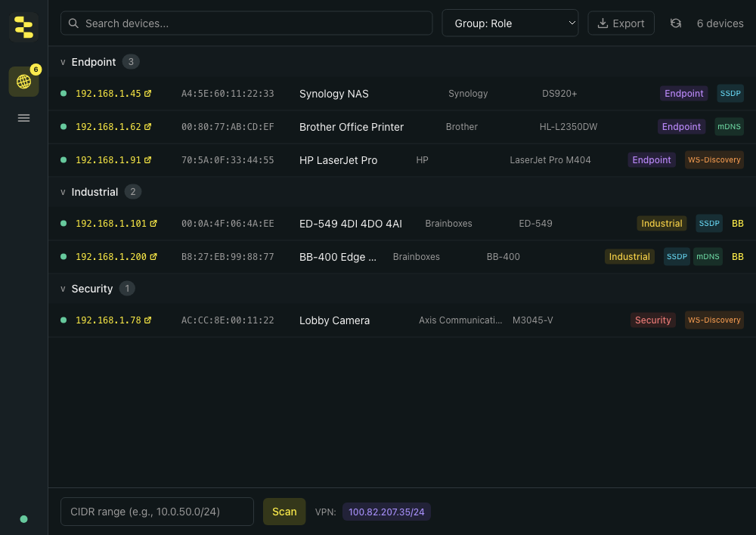Click the 6 devices count label
Screen dimensions: 756x535
point(720,23)
